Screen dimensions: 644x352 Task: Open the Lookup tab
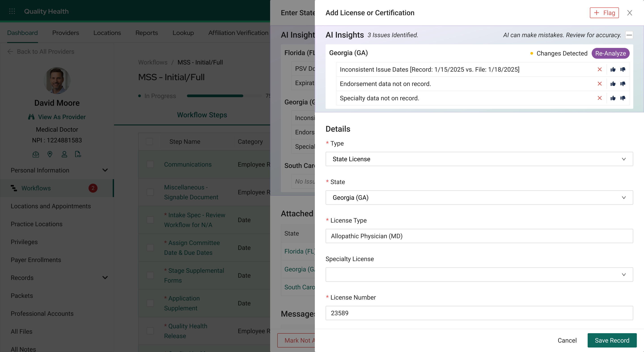(x=183, y=33)
